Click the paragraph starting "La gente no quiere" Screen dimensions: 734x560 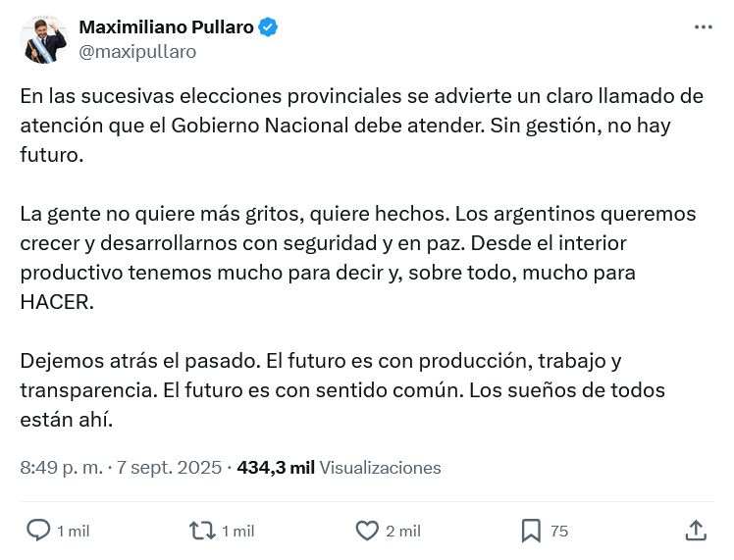pos(358,257)
